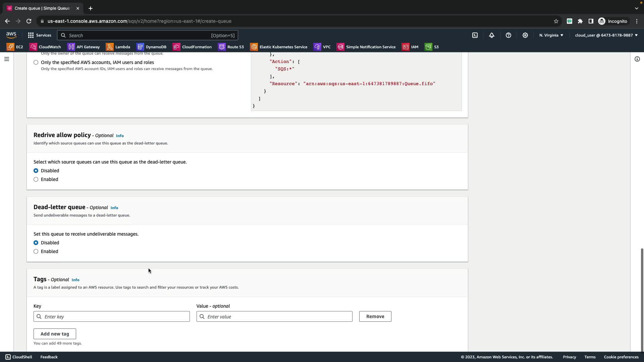Open the Dead-letter queue Info link
The width and height of the screenshot is (644, 362).
tap(114, 208)
